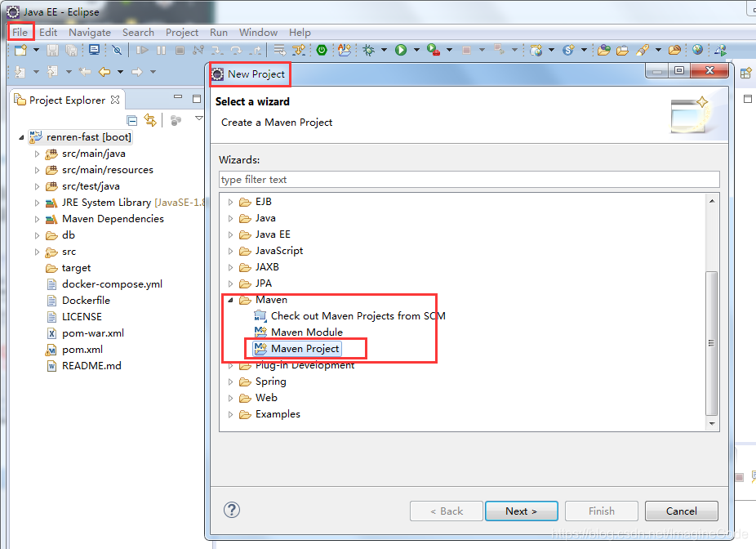
Task: Click the Open Task folder icon
Action: point(622,50)
